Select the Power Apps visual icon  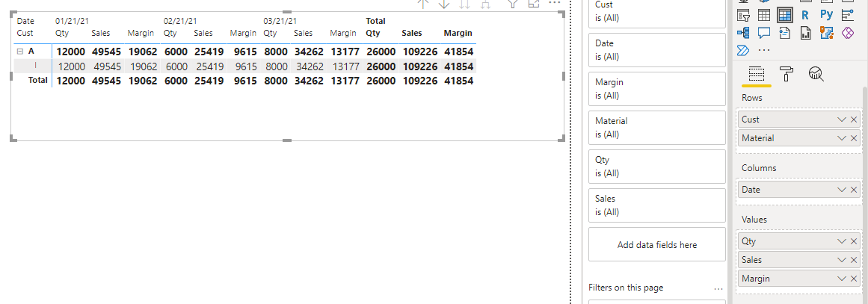[x=848, y=33]
